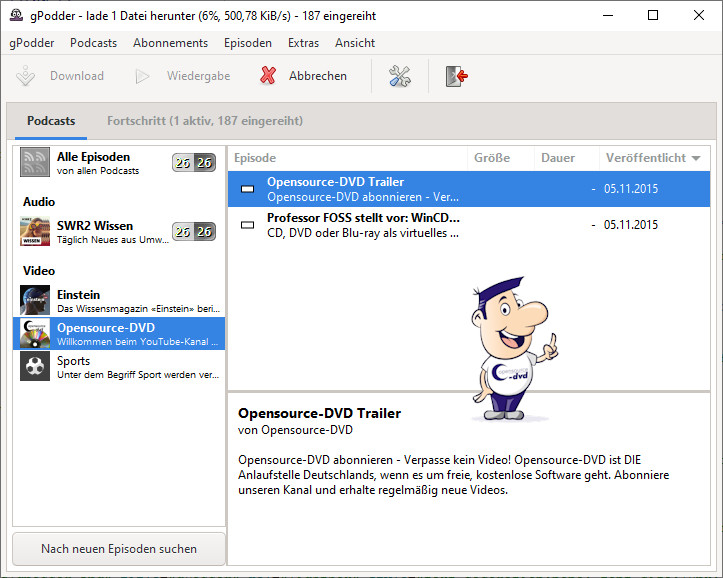Click episode counter badge beside SWR2 Wissen

pyautogui.click(x=194, y=231)
